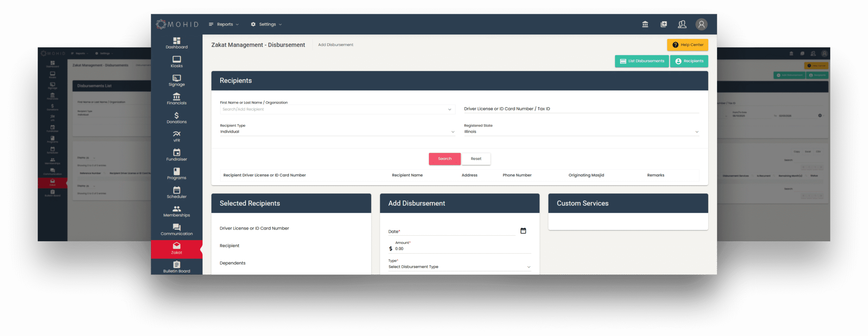Screen dimensions: 868x336
Task: Click the Driver License or Tax ID field
Action: pos(581,109)
